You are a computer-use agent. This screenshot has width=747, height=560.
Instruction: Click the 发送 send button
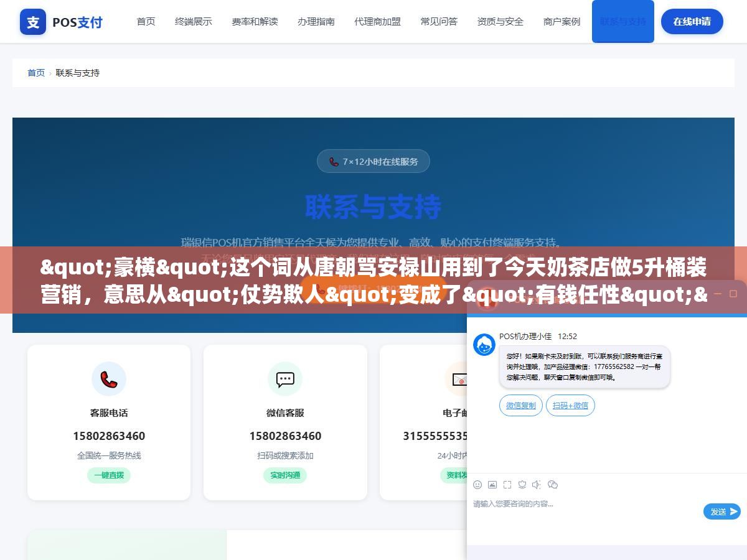[x=722, y=511]
